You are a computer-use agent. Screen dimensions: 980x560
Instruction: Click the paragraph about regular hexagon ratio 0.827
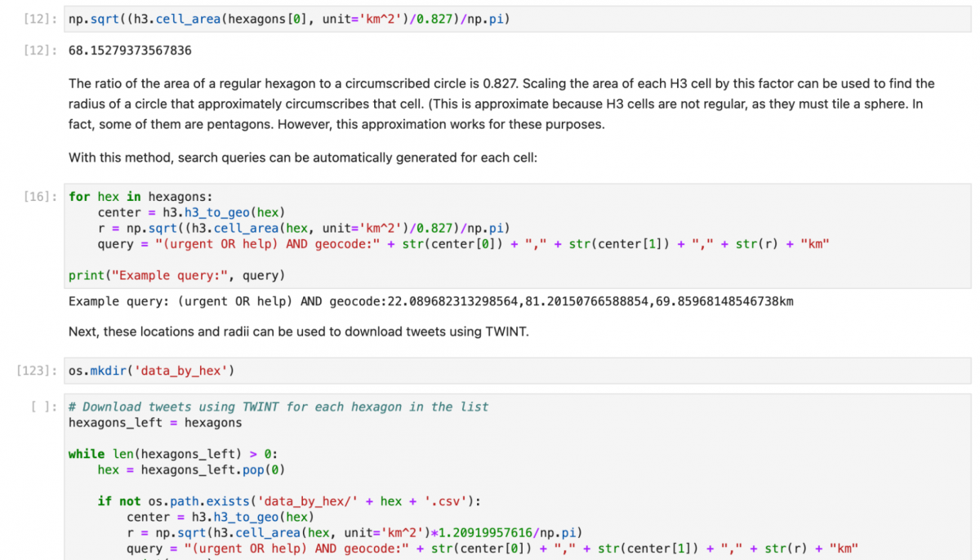pos(501,104)
